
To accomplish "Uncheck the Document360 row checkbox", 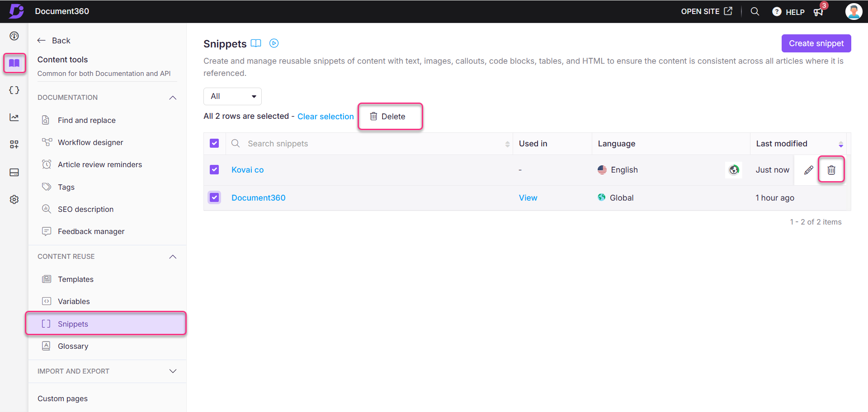I will (214, 197).
